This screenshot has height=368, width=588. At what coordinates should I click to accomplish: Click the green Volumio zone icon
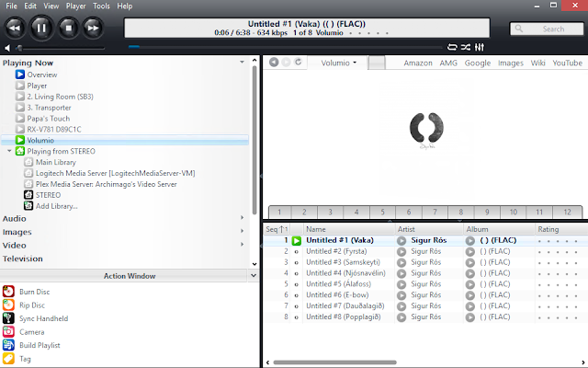tap(20, 141)
